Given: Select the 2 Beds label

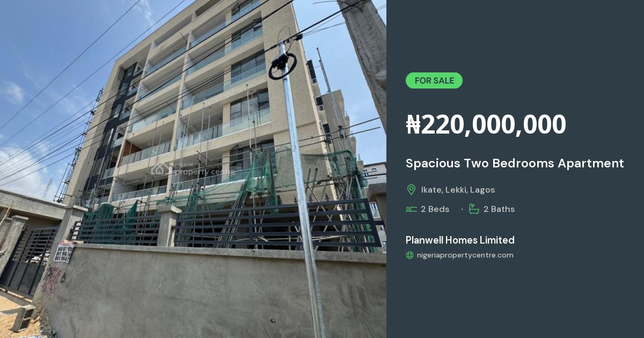Looking at the screenshot, I should point(435,209).
